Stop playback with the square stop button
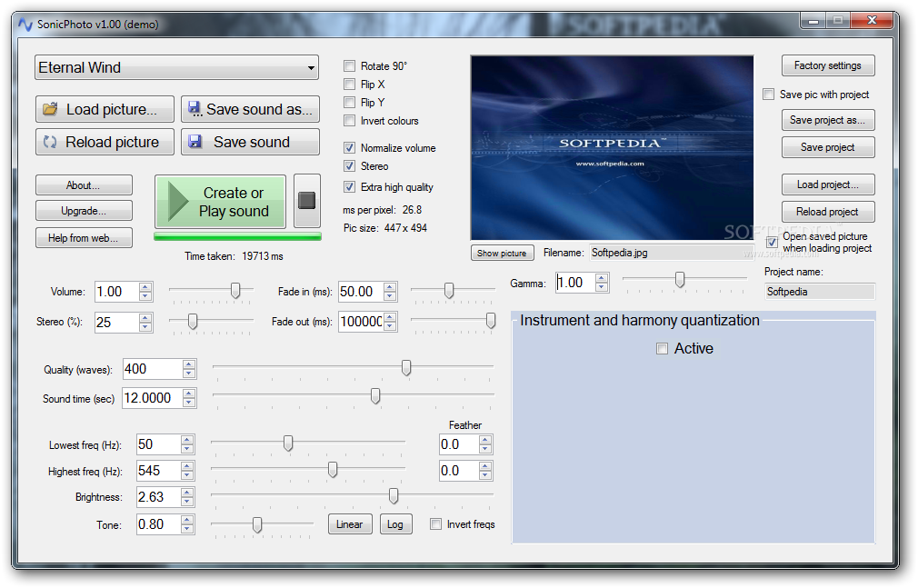Viewport: 918px width, 588px height. click(307, 201)
